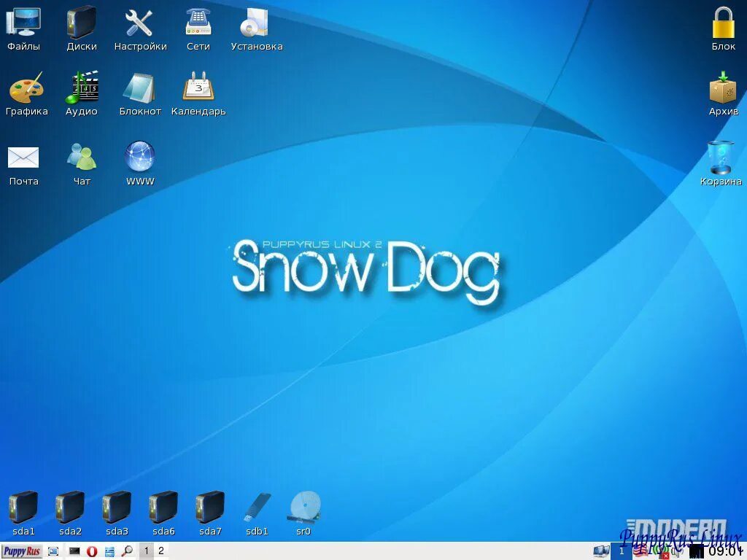Click the black CPU load monitor

click(697, 551)
